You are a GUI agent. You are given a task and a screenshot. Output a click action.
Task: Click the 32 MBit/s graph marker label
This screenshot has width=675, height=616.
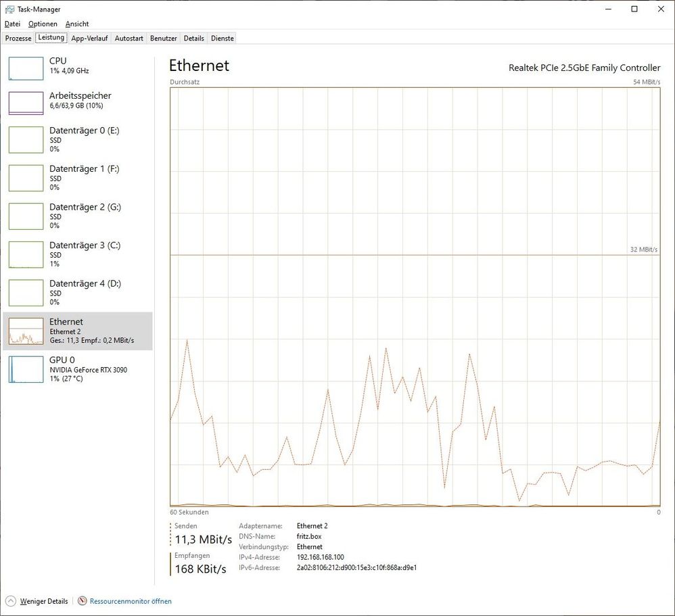click(644, 250)
